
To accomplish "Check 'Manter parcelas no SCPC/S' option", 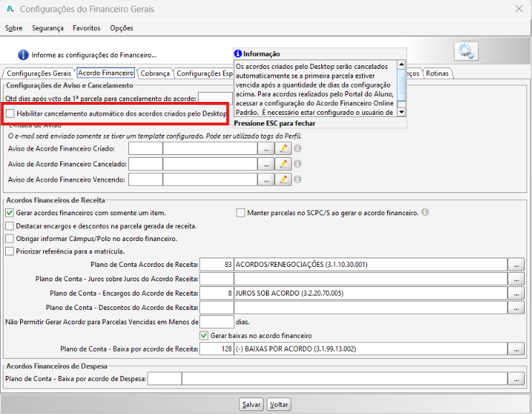I will pyautogui.click(x=241, y=213).
